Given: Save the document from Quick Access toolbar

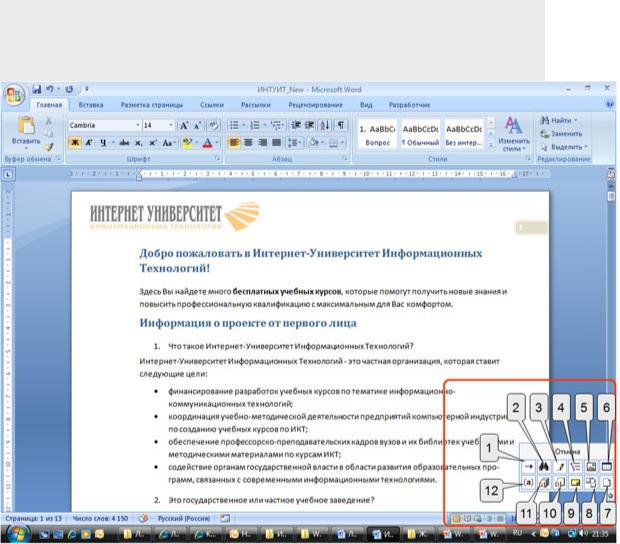Looking at the screenshot, I should point(37,89).
